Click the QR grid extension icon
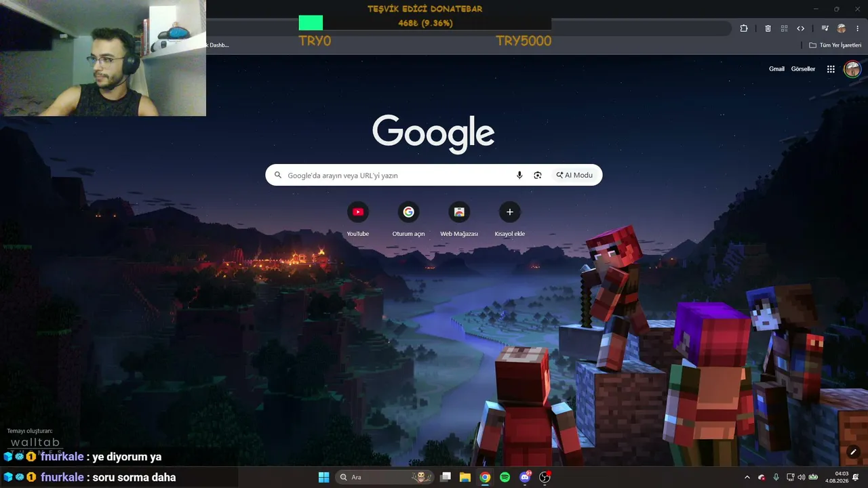Screen dimensions: 868x488 pyautogui.click(x=784, y=28)
